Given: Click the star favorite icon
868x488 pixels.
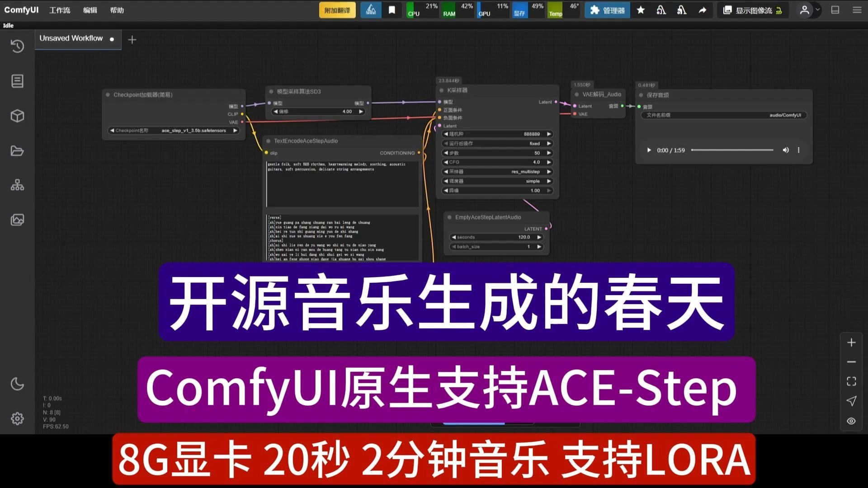Looking at the screenshot, I should [x=641, y=10].
